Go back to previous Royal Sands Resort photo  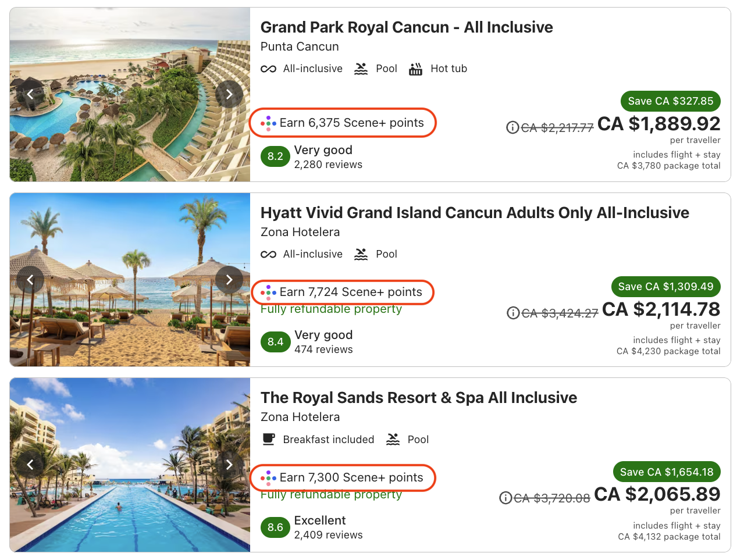[30, 465]
